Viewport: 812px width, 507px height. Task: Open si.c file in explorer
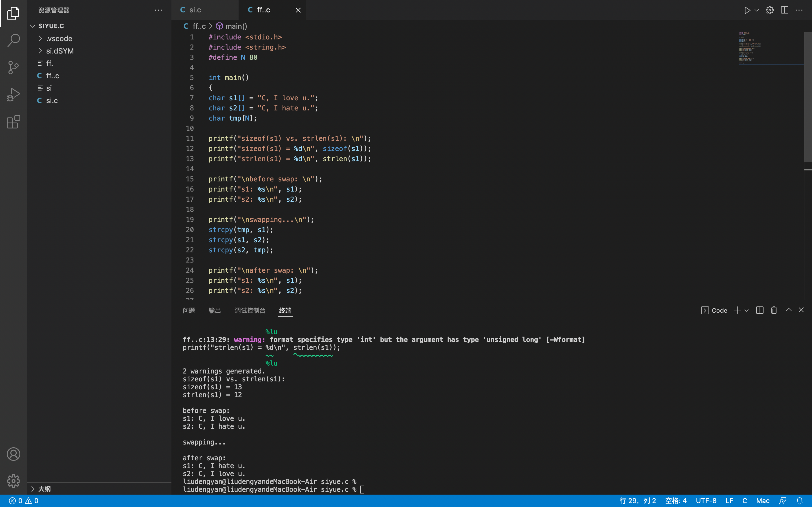click(x=52, y=101)
